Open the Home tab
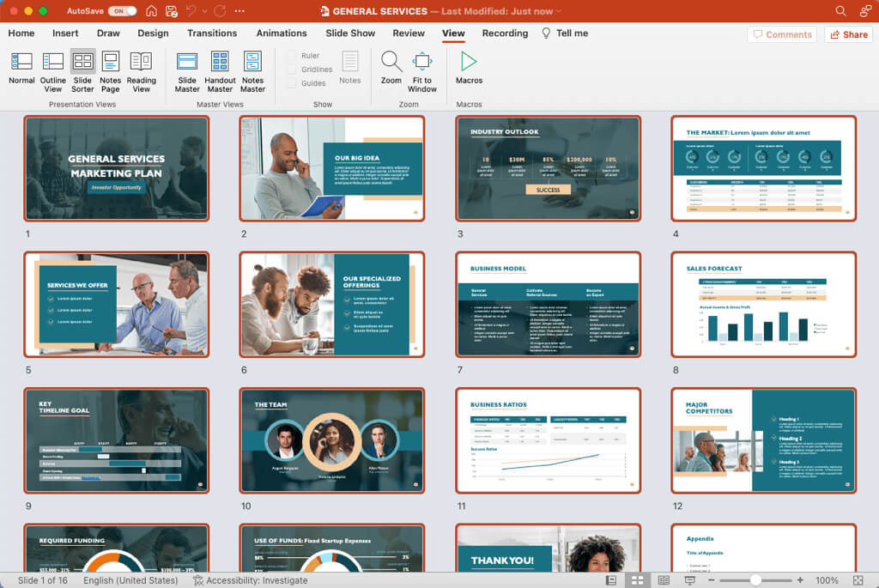This screenshot has width=879, height=588. [x=21, y=33]
